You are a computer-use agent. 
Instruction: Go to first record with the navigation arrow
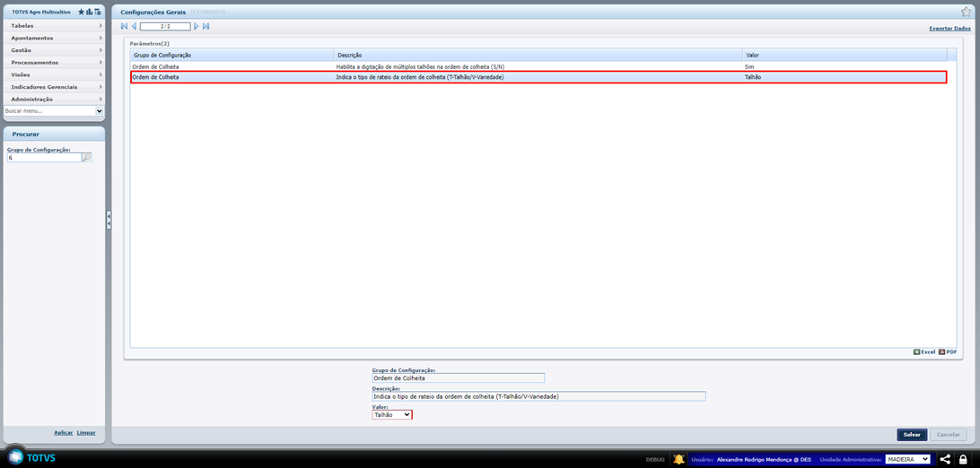124,26
